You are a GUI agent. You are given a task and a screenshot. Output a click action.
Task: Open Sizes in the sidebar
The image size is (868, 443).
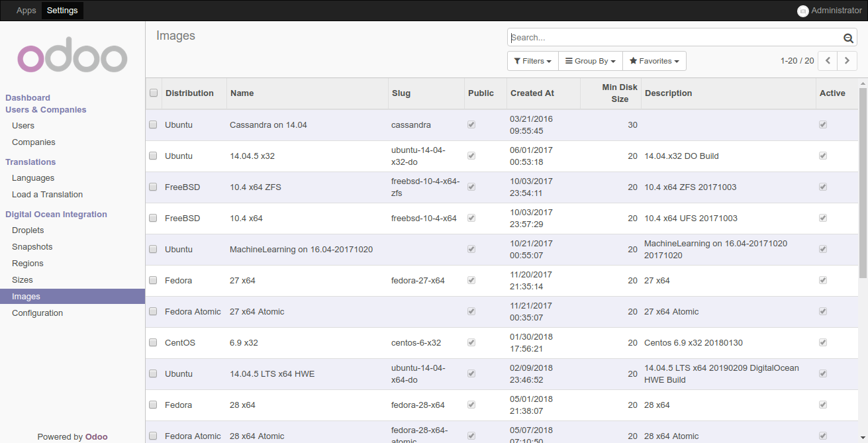coord(23,279)
